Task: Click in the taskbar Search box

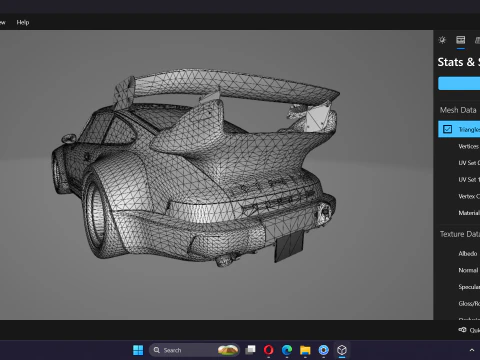Action: (194, 350)
